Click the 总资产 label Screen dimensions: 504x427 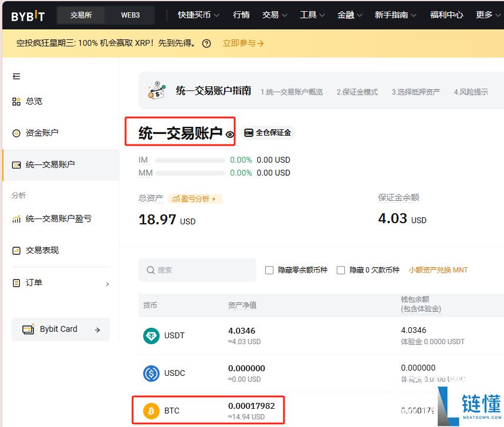pyautogui.click(x=151, y=198)
